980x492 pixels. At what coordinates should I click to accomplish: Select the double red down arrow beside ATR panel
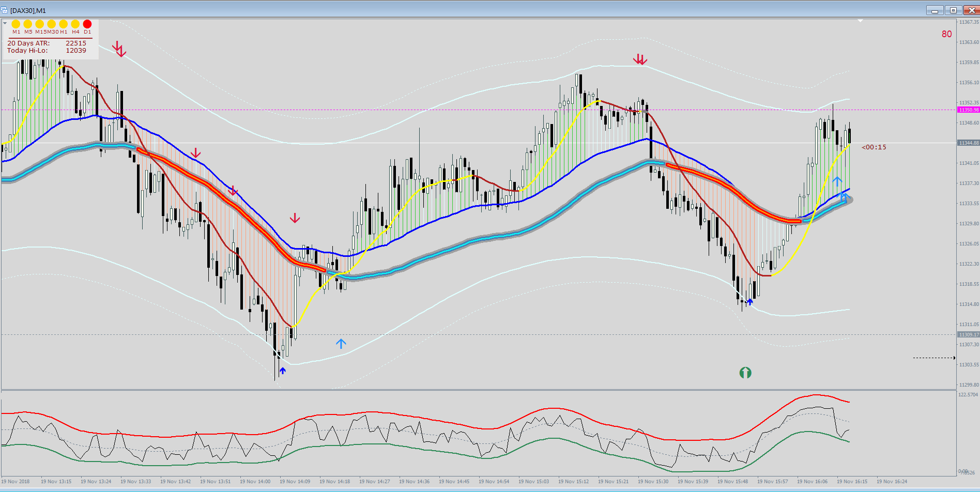tap(119, 49)
